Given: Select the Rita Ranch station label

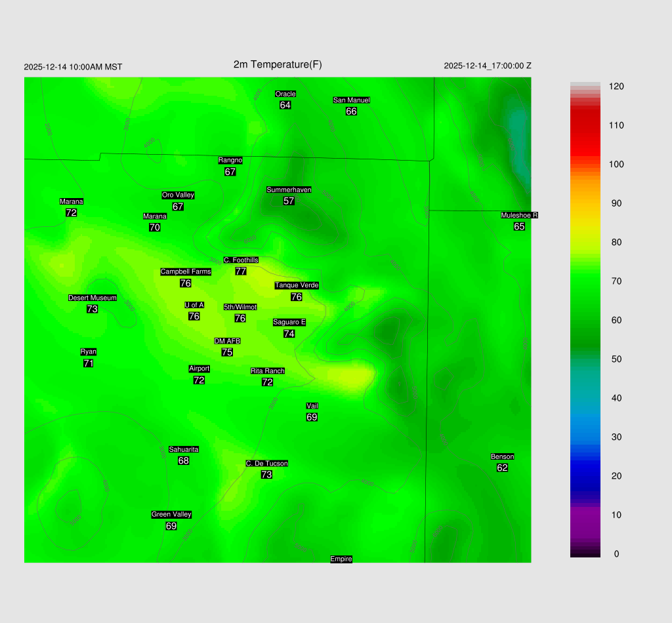Looking at the screenshot, I should (267, 371).
